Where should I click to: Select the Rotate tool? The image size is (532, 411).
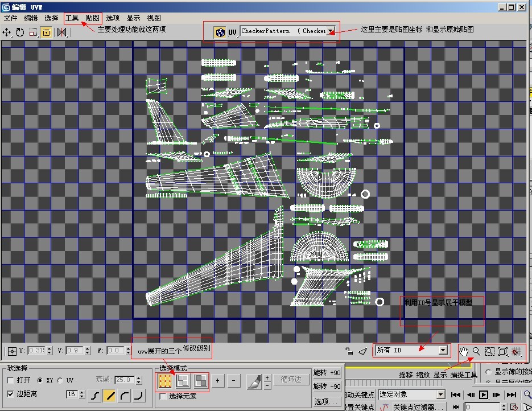coord(20,32)
